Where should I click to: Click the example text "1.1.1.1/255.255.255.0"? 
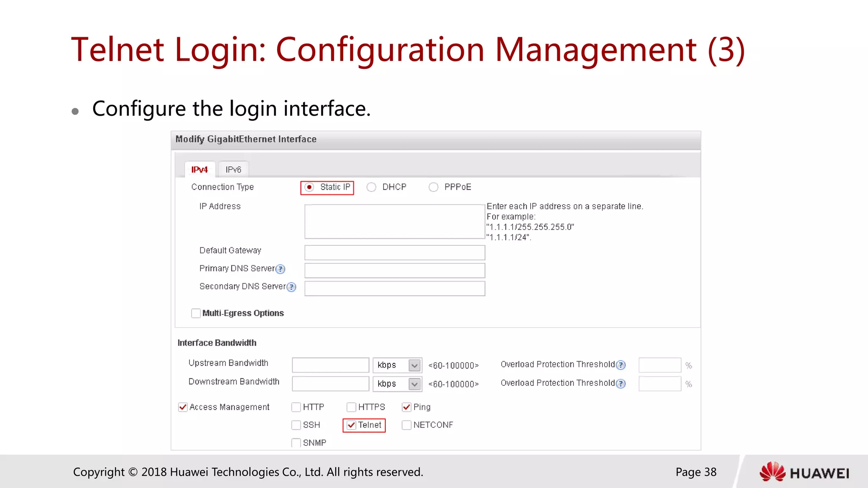coord(530,227)
